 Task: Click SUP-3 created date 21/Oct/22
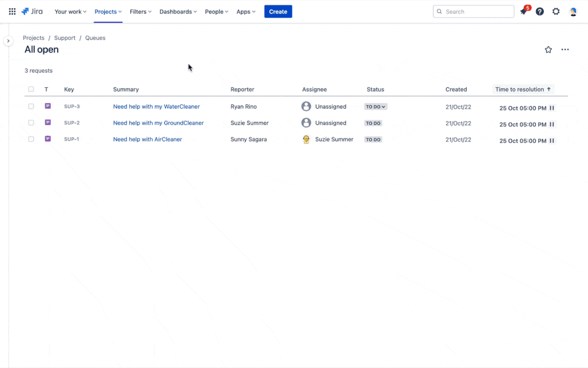click(x=458, y=107)
